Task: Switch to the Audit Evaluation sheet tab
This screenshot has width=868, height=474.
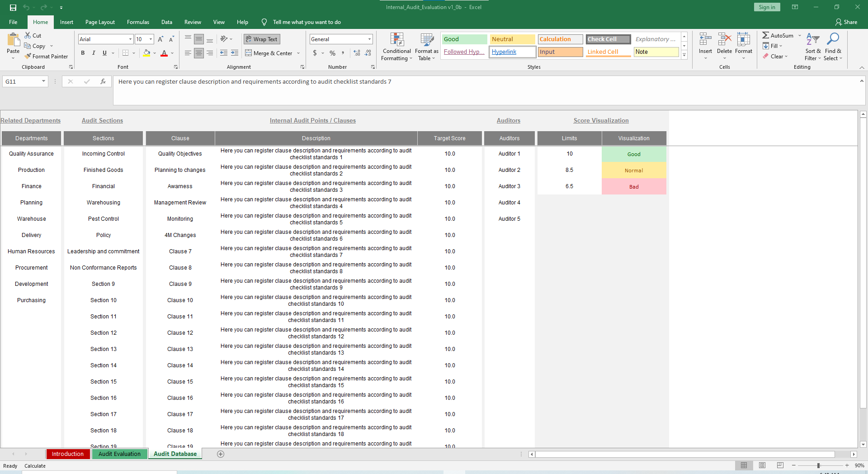Action: coord(119,454)
